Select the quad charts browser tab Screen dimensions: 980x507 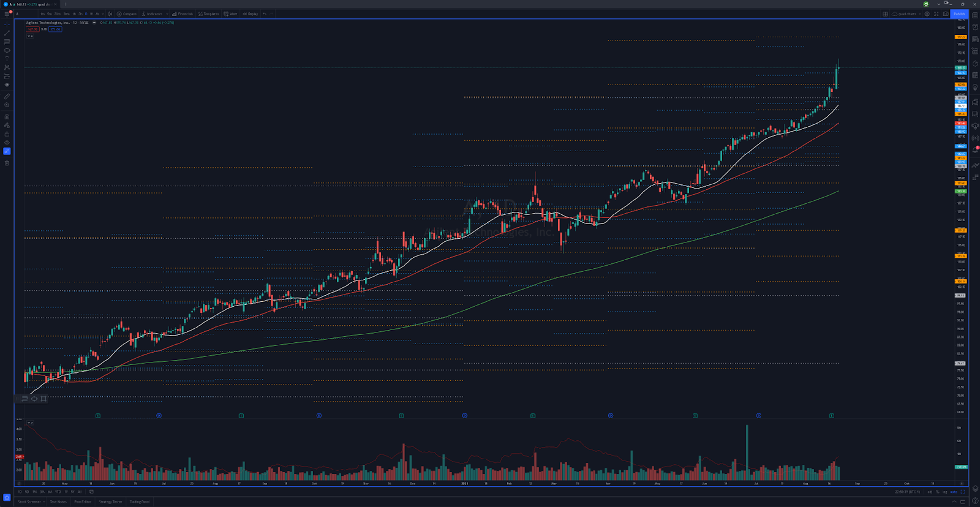click(31, 4)
